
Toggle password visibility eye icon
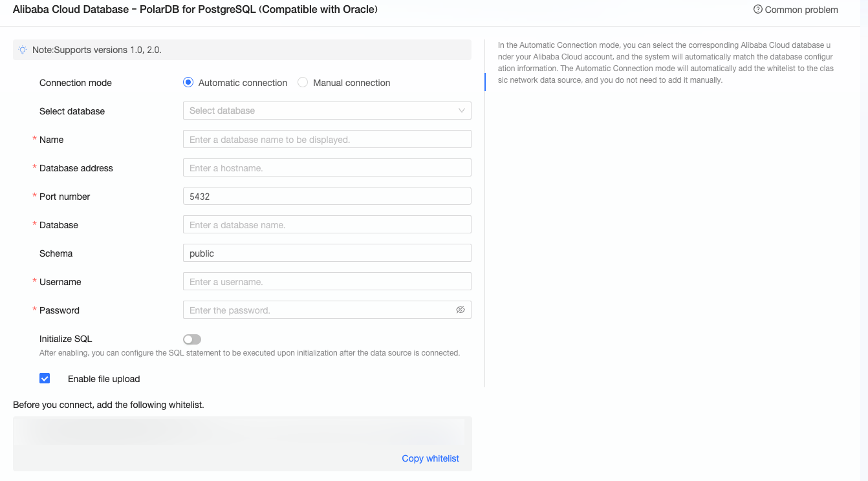click(461, 310)
